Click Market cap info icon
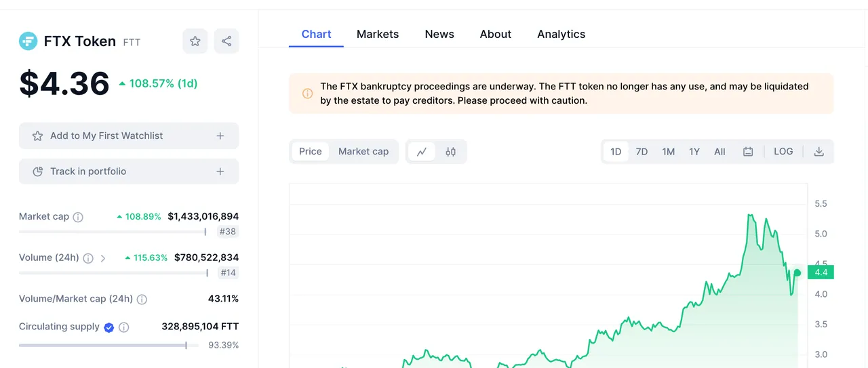This screenshot has width=868, height=368. 78,218
